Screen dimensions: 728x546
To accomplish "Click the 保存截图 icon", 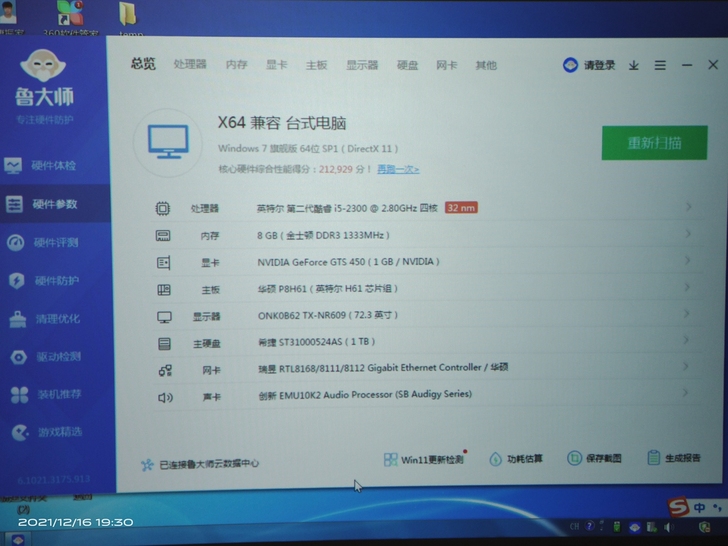I will (574, 458).
